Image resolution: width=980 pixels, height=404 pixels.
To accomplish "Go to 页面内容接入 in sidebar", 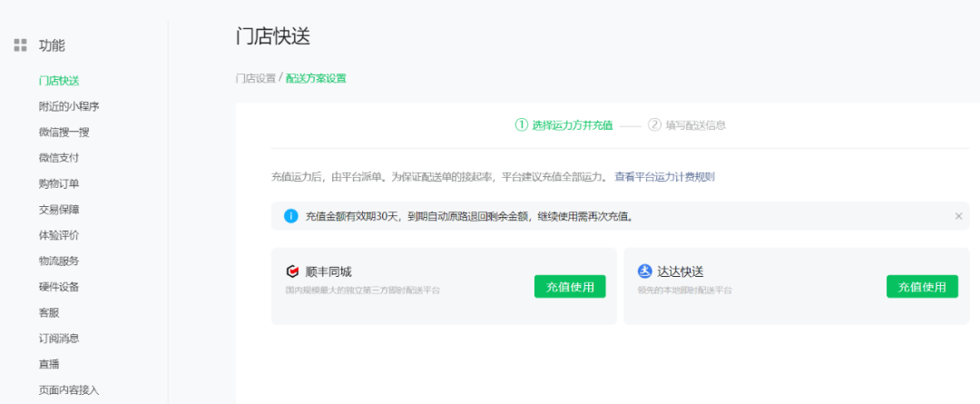I will (69, 390).
